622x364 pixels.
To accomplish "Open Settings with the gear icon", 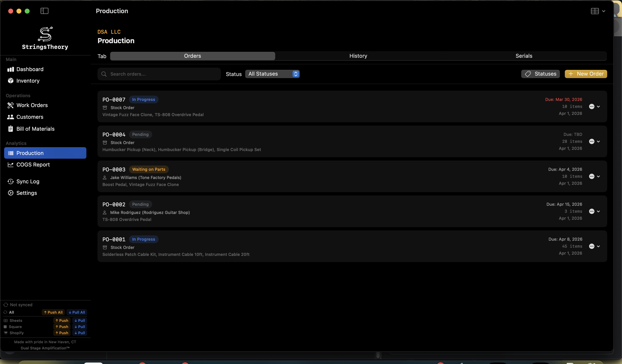I will pyautogui.click(x=11, y=193).
